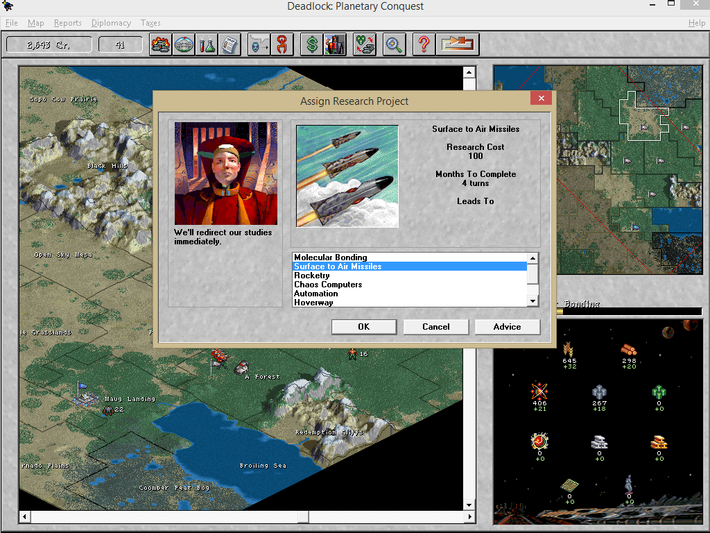Click the wood logs resource icon
Viewport: 710px width, 533px height.
(628, 350)
